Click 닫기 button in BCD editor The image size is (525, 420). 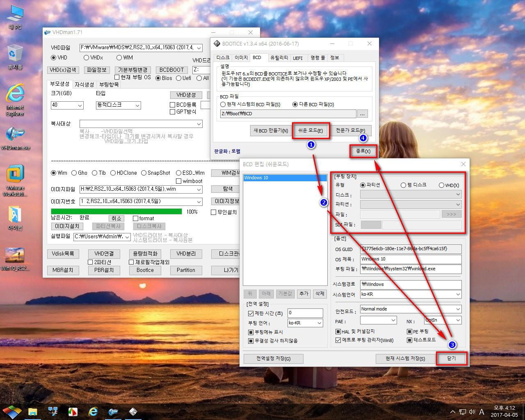(x=451, y=358)
